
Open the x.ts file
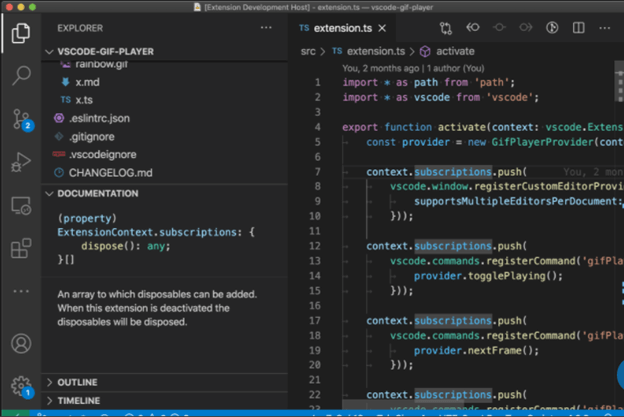pos(165,100)
